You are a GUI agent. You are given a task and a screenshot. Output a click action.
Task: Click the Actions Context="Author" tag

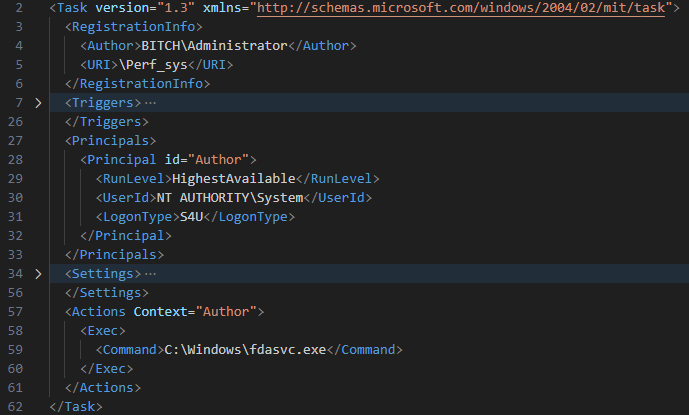pos(164,312)
